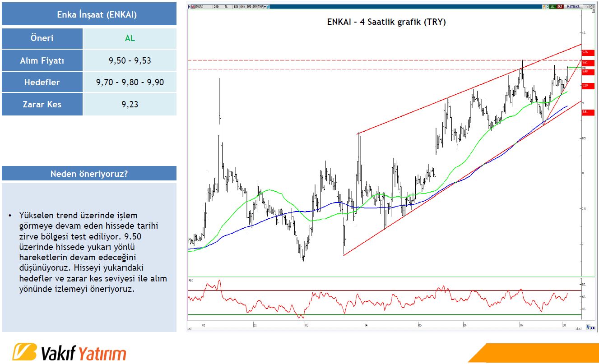Click the red SAT sell button

[560, 7]
